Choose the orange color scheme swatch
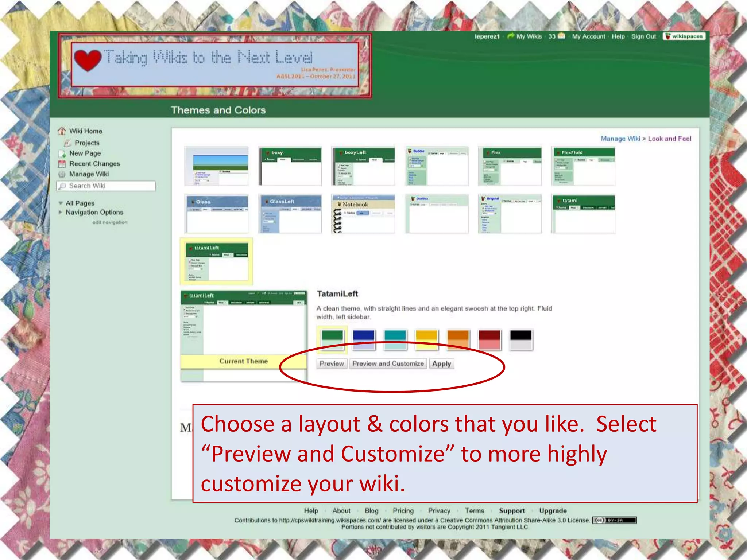This screenshot has height=560, width=747. point(458,340)
